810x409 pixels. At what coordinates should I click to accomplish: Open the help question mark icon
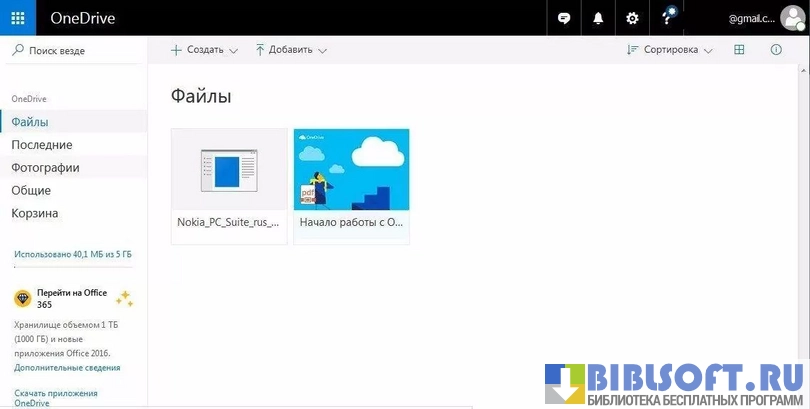pos(667,18)
